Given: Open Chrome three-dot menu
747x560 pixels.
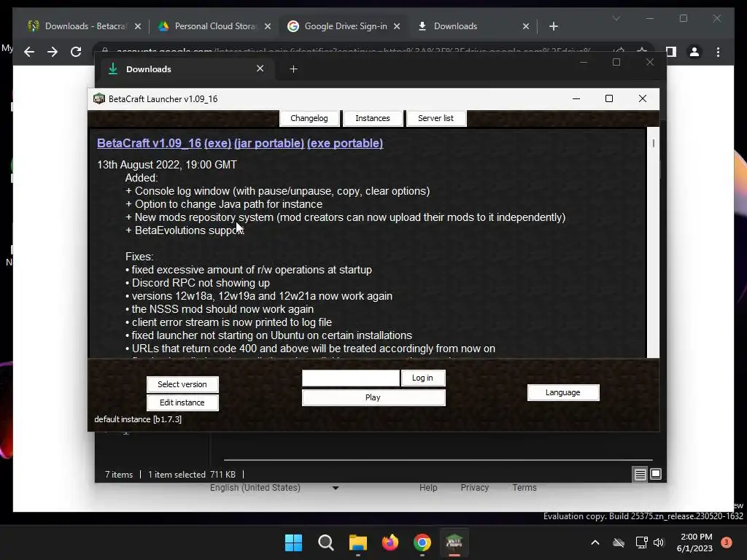Looking at the screenshot, I should pyautogui.click(x=718, y=52).
